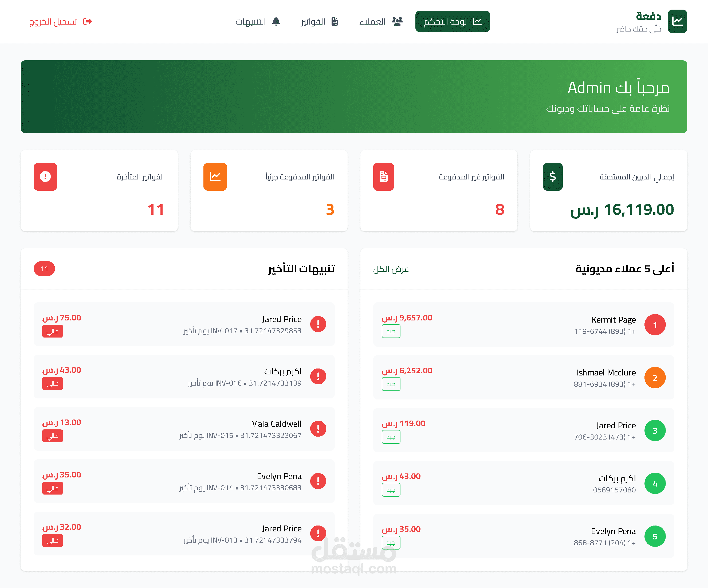Click the orange partially paid chart icon
Screen dimensions: 708x588
[215, 177]
